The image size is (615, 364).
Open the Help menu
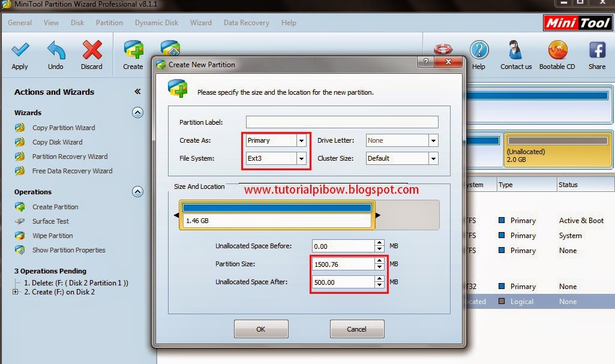pos(289,23)
